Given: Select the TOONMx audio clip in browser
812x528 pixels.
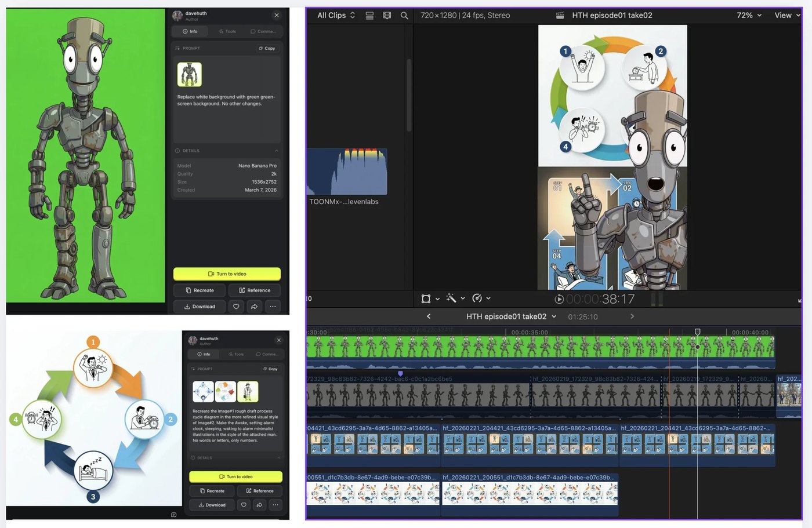Looking at the screenshot, I should click(x=347, y=172).
